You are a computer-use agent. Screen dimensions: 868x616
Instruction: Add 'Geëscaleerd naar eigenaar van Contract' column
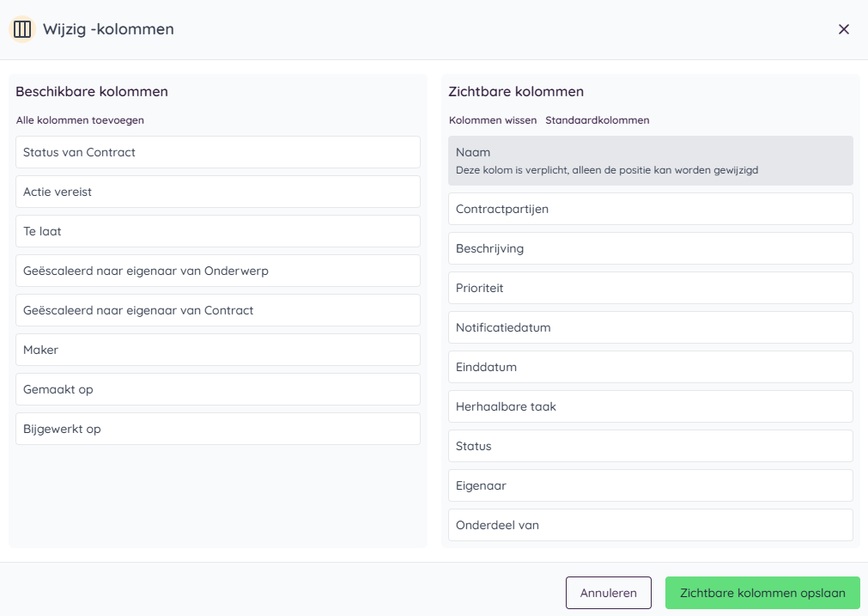coord(217,310)
